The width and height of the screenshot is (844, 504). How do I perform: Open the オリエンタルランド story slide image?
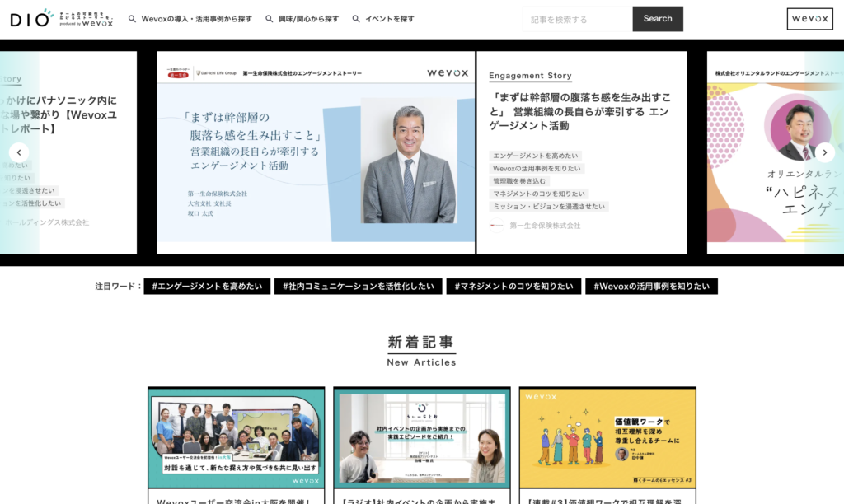tap(775, 152)
